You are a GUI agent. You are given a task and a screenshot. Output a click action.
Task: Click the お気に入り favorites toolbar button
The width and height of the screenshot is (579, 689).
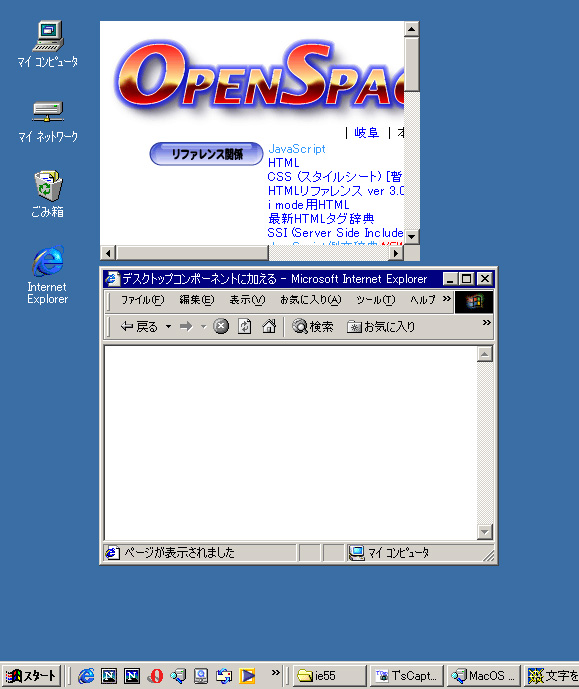tap(381, 326)
